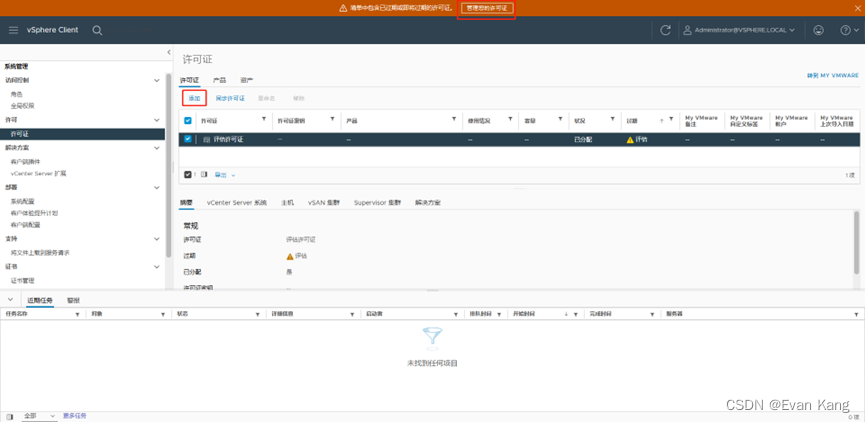Select the 评估许可证 row name
Viewport: 865px width, 422px height.
point(227,140)
